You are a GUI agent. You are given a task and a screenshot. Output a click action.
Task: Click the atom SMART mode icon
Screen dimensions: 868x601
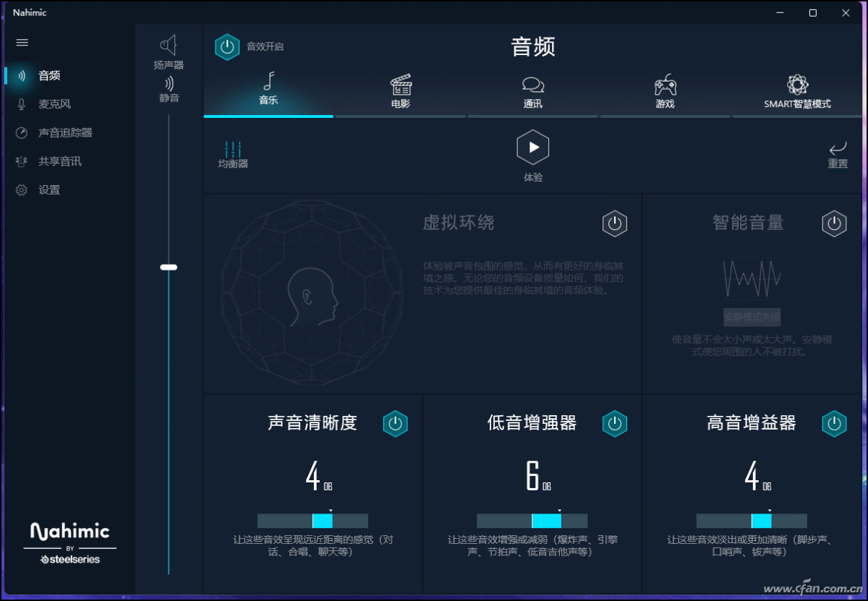pyautogui.click(x=797, y=85)
